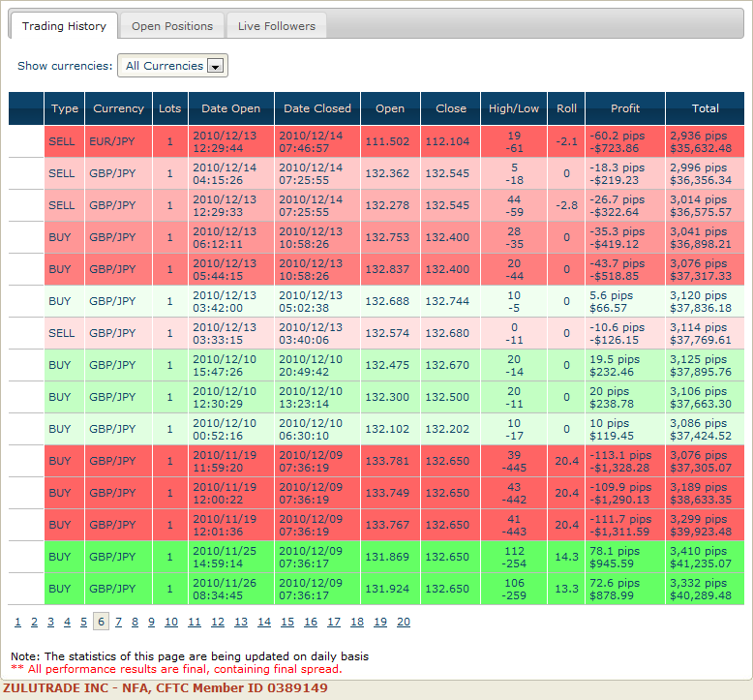The height and width of the screenshot is (700, 753).
Task: Go to page 9 of trading history
Action: coord(151,622)
